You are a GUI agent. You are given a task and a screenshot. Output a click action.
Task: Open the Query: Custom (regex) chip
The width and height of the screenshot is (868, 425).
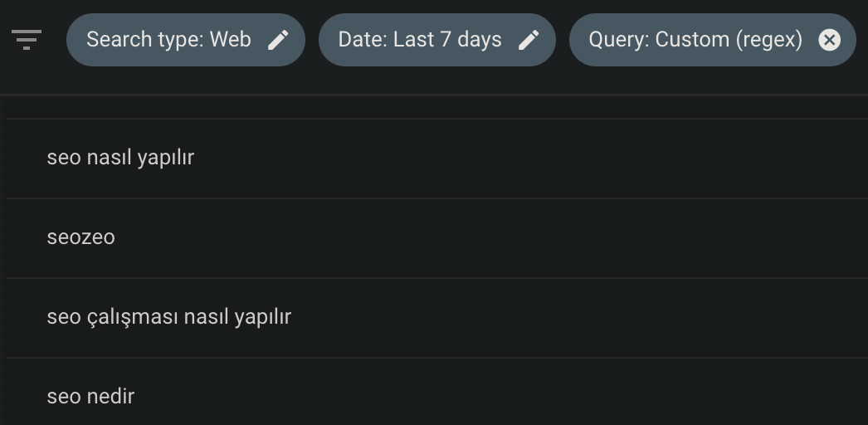(713, 40)
